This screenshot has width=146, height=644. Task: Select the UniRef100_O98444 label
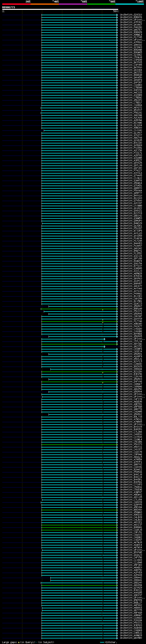[x=131, y=369]
